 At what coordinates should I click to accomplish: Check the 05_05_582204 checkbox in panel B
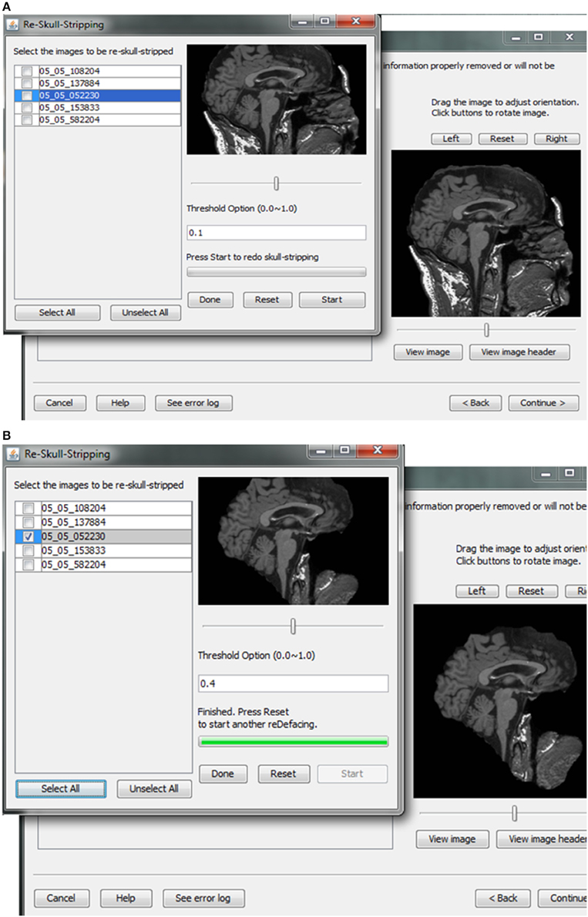tap(28, 564)
